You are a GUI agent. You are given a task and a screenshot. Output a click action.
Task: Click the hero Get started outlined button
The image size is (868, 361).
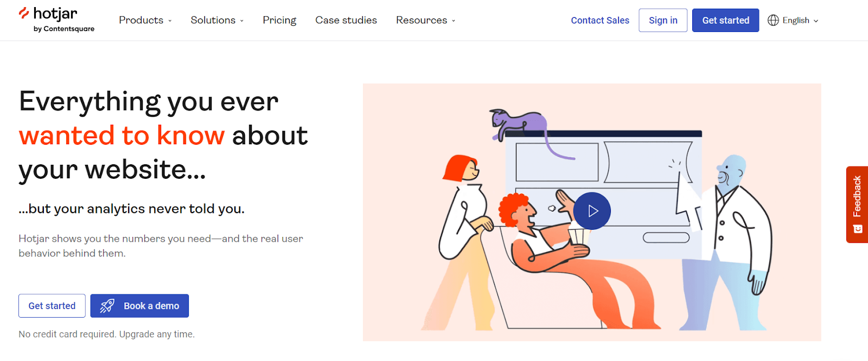(52, 306)
